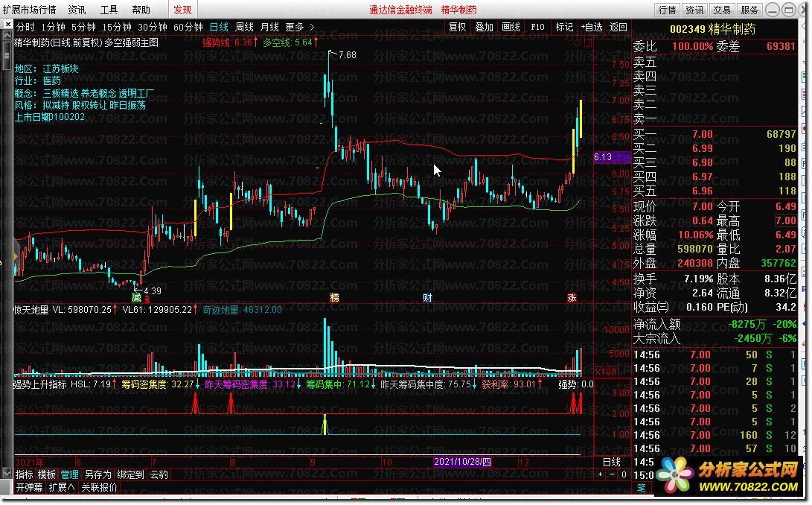Click the 行情 button at top right

[667, 10]
